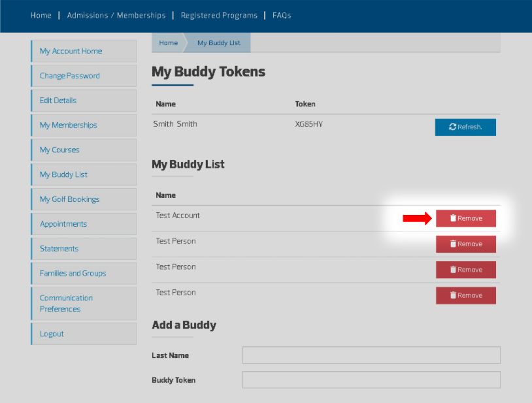Viewport: 532px width, 403px height.
Task: Click the Refresh button for Smith Smith token
Action: tap(465, 127)
